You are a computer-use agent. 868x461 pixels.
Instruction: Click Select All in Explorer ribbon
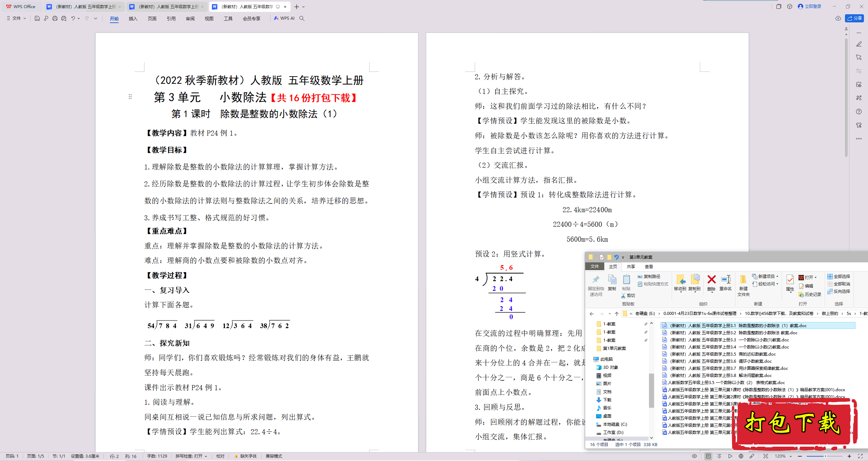(839, 277)
